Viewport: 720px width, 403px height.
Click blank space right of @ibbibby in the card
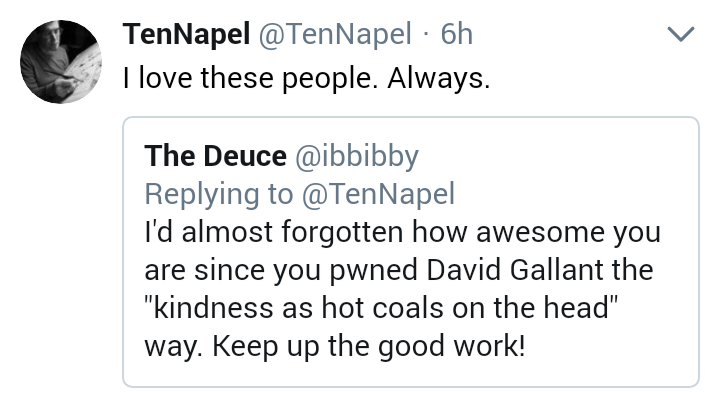(556, 156)
